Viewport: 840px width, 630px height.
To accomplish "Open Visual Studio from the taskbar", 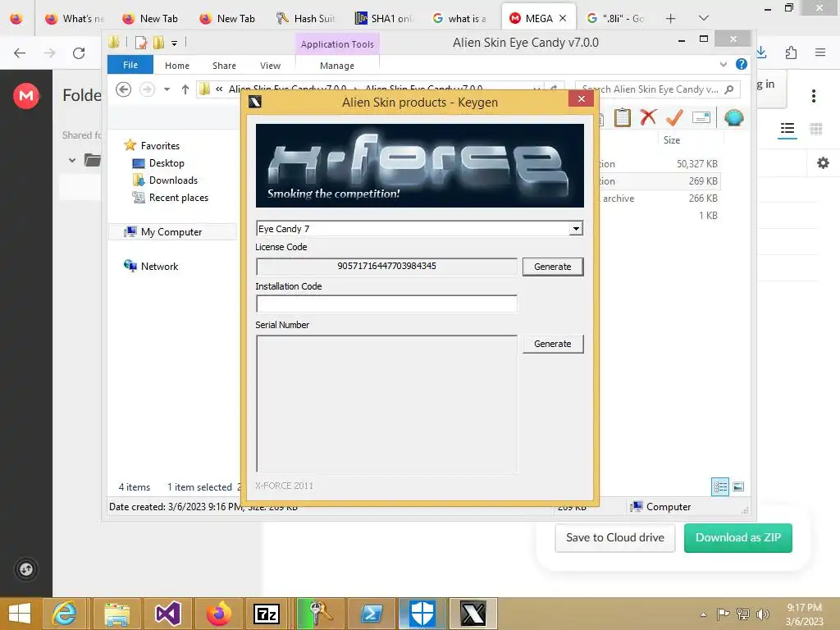I will tap(168, 614).
